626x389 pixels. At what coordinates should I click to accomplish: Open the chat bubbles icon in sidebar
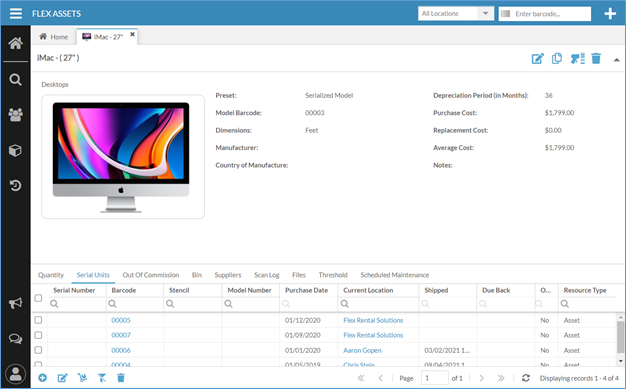coord(16,339)
